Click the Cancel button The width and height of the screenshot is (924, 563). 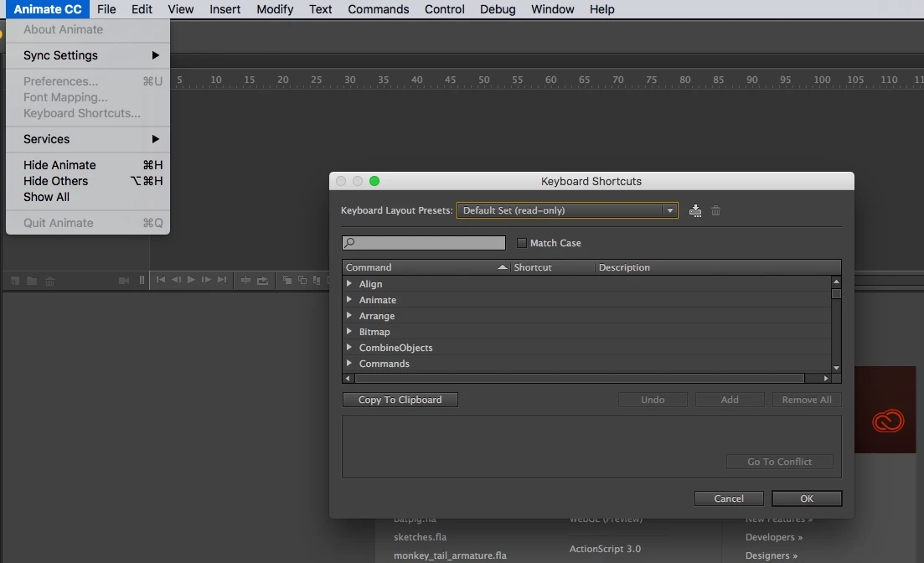[x=729, y=498]
